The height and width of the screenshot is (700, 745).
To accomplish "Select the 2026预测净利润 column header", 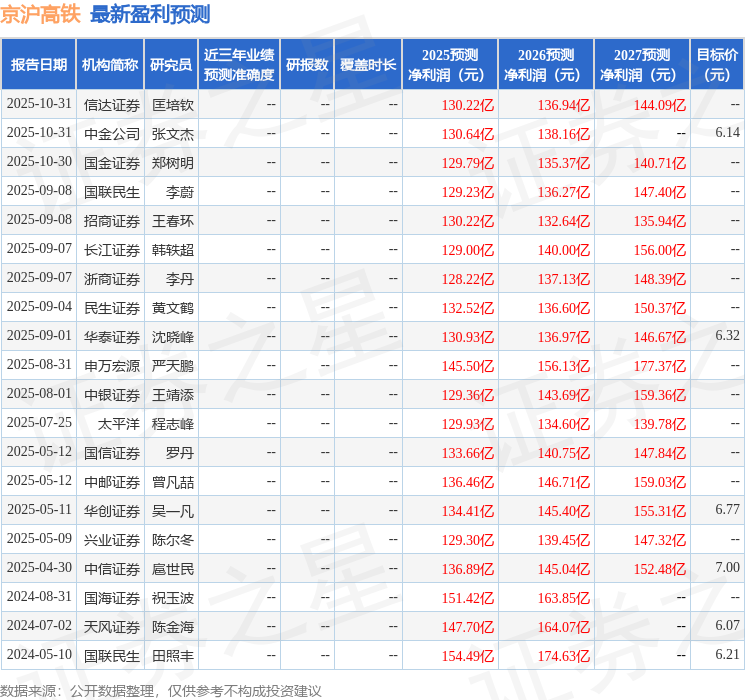I will (x=546, y=65).
